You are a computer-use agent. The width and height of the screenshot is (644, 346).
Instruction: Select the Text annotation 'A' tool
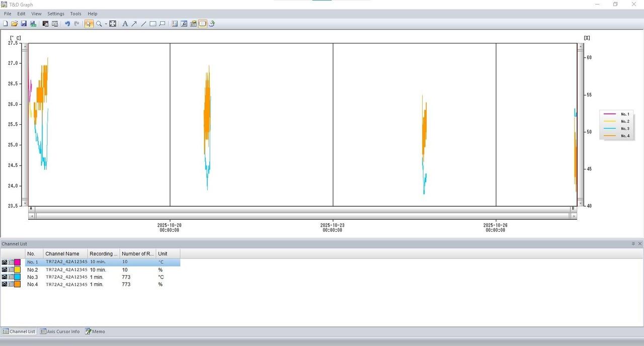pyautogui.click(x=125, y=24)
